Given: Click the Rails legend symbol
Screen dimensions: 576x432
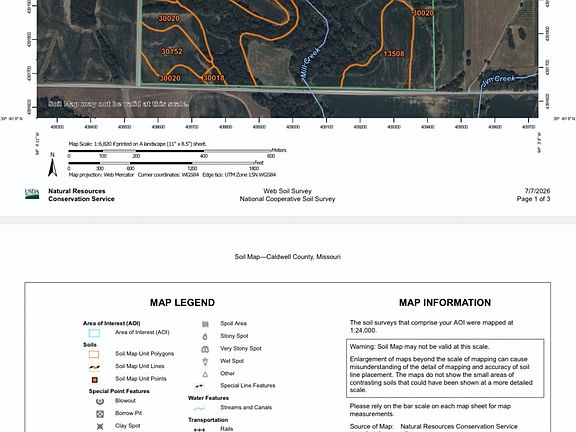Looking at the screenshot, I should click(199, 429).
